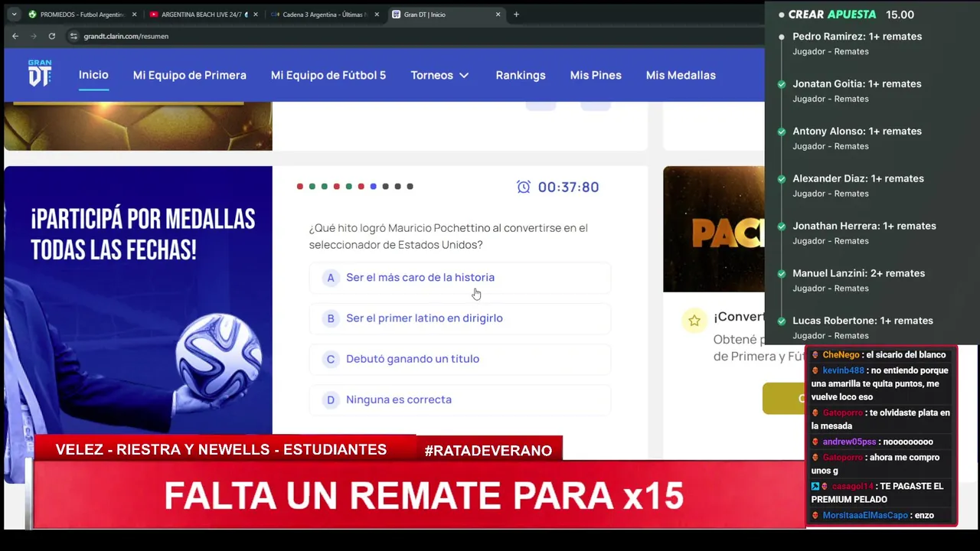Click chat username andrew05pss
Viewport: 980px width, 551px height.
point(849,442)
